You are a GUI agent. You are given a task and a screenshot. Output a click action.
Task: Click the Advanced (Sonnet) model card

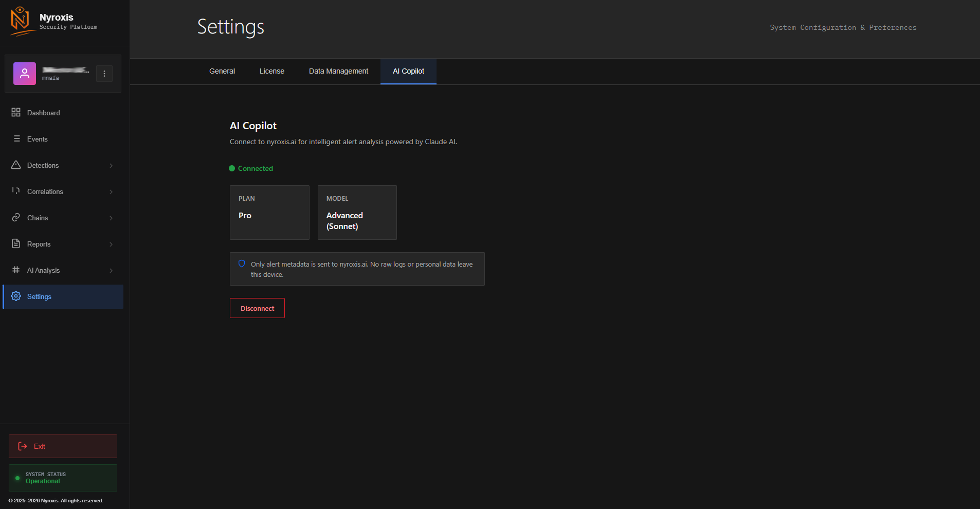tap(357, 213)
